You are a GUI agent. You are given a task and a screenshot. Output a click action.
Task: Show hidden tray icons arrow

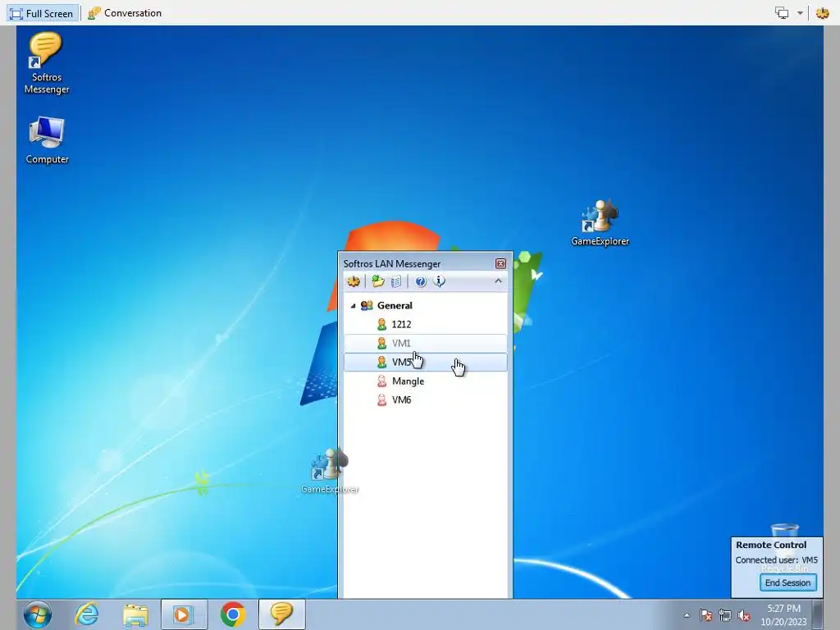pyautogui.click(x=687, y=615)
